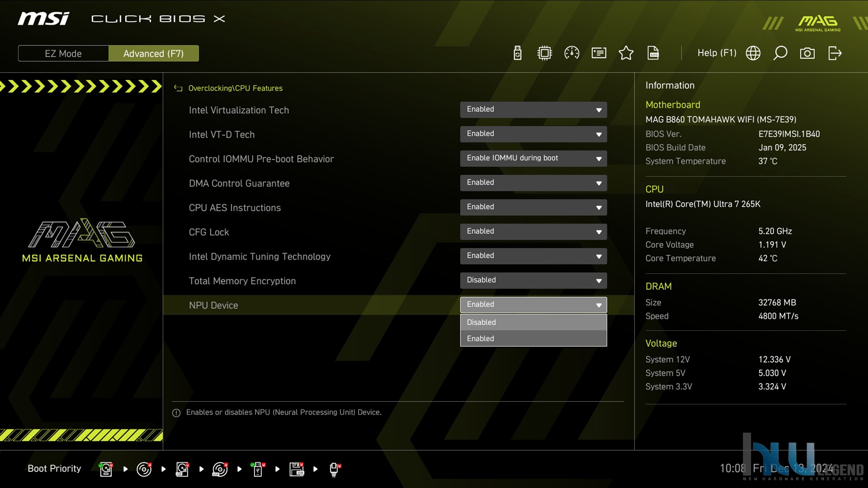Click the Motherboard heading in Information panel

coord(673,105)
